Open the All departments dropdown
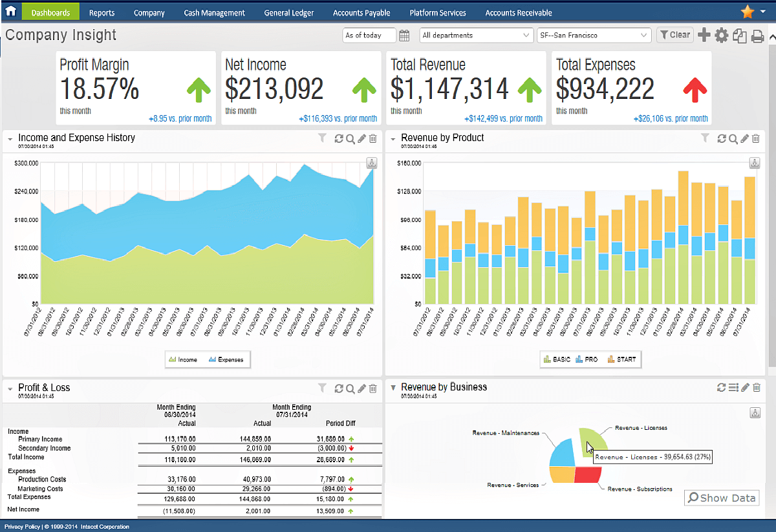 pyautogui.click(x=476, y=35)
